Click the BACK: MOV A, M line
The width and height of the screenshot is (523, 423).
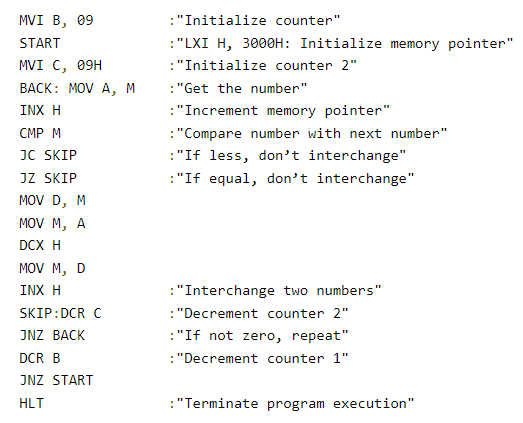coord(77,88)
